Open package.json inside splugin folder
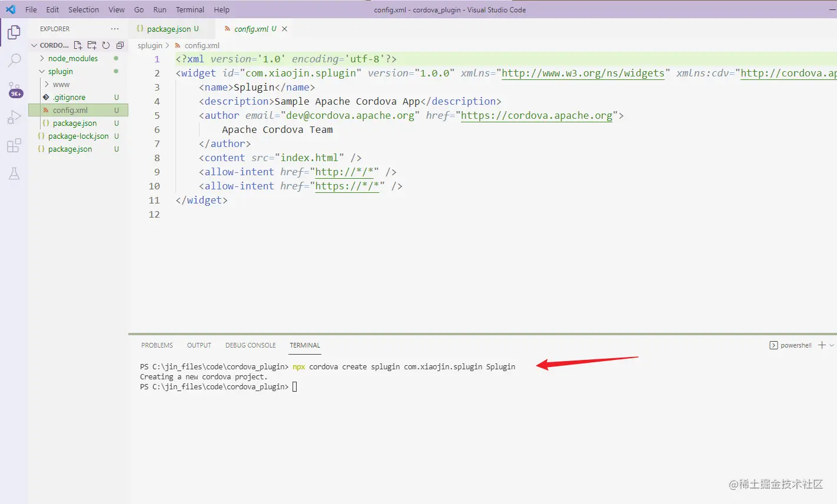 pyautogui.click(x=75, y=123)
